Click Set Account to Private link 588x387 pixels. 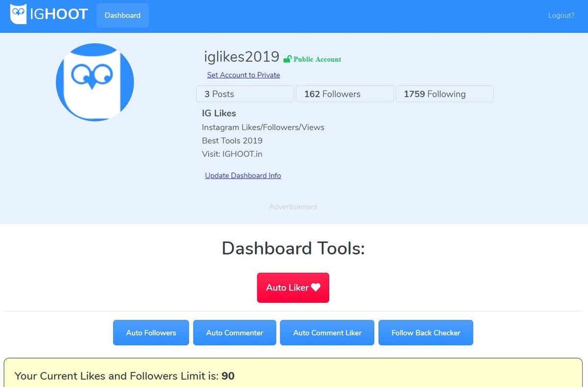(x=244, y=75)
